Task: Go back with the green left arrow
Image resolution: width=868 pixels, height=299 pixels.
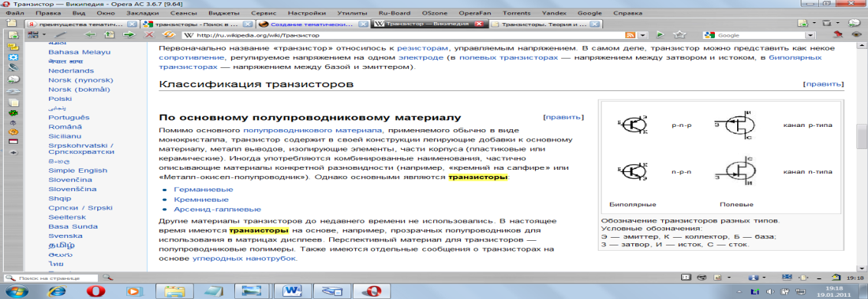Action: [x=89, y=35]
